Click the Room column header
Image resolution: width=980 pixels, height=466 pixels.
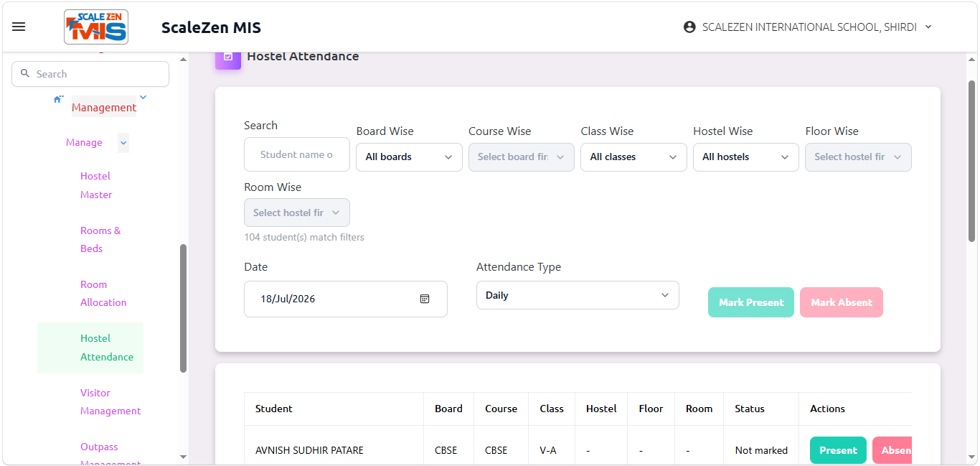699,409
